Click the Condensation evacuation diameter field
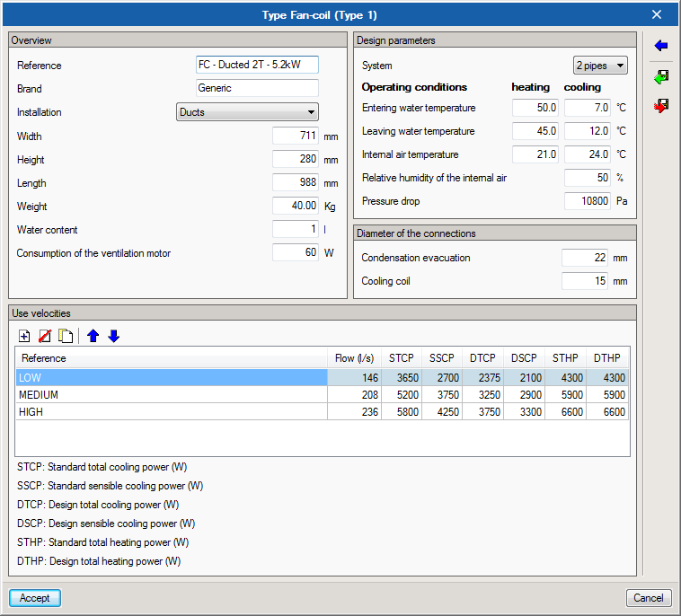The width and height of the screenshot is (681, 616). (x=584, y=258)
